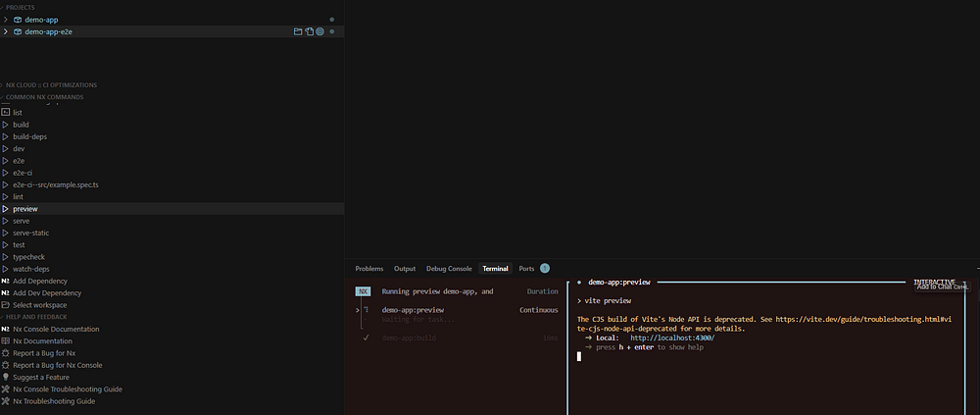The width and height of the screenshot is (980, 415).
Task: Click the book icon for Nx Documentation
Action: 6,341
